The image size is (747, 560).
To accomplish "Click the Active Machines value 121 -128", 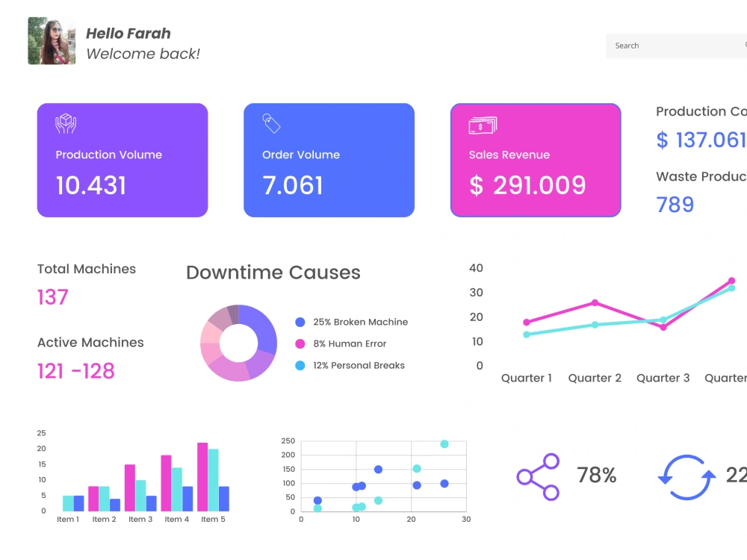I will tap(76, 371).
